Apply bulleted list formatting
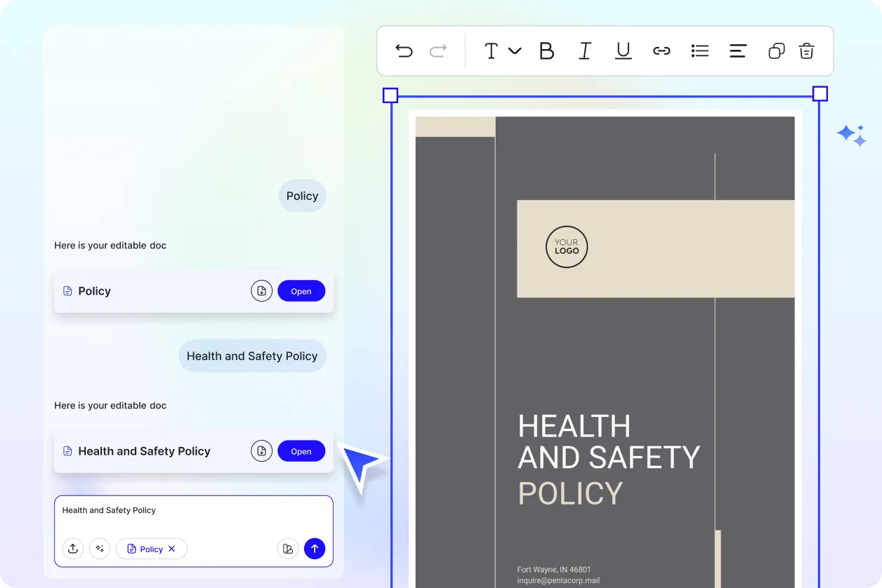Viewport: 882px width, 588px height. (700, 51)
